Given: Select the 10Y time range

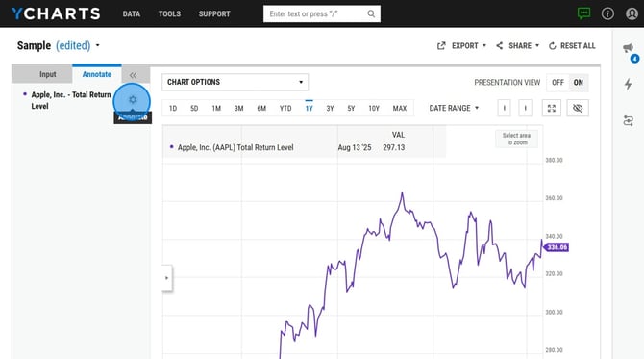Looking at the screenshot, I should (374, 108).
